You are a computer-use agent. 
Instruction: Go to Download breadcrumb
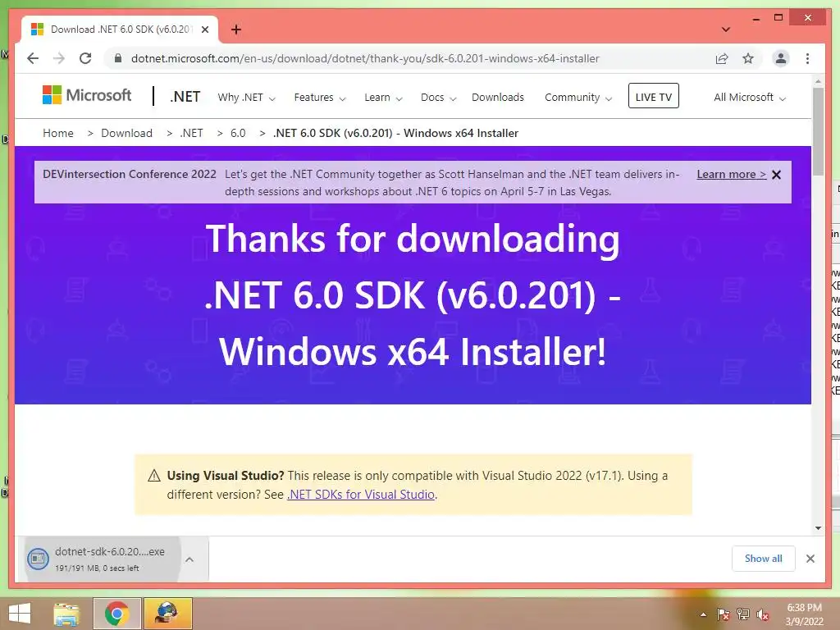pyautogui.click(x=126, y=133)
